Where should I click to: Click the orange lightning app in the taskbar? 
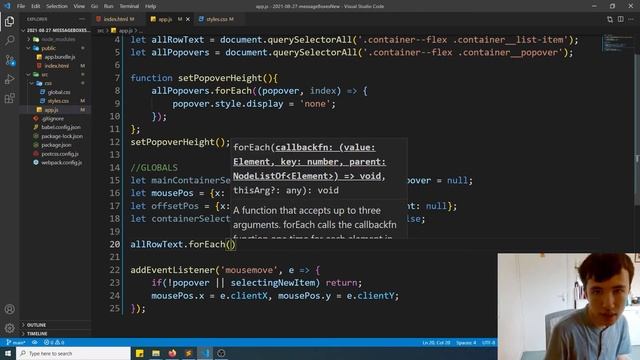click(189, 353)
